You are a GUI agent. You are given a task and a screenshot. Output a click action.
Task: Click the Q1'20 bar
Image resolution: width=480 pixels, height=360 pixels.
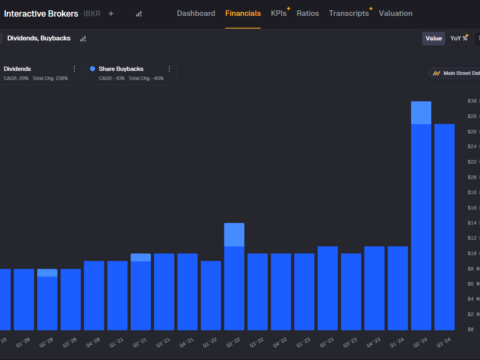click(24, 300)
